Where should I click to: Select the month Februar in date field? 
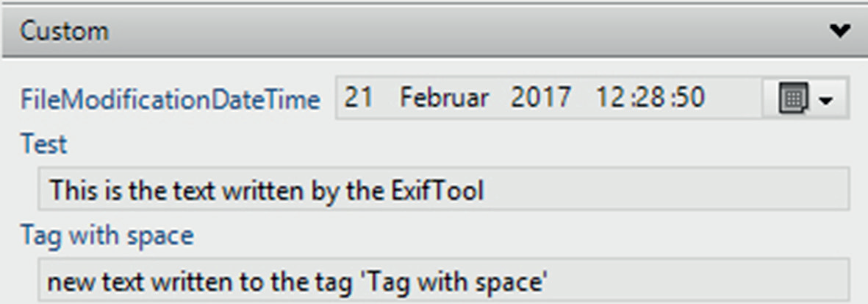click(444, 98)
